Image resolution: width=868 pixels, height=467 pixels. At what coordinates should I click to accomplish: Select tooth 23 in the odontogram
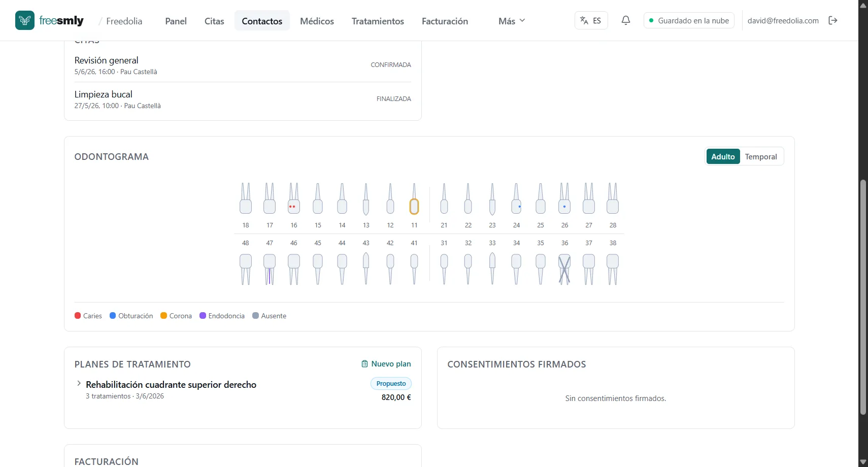(x=492, y=198)
